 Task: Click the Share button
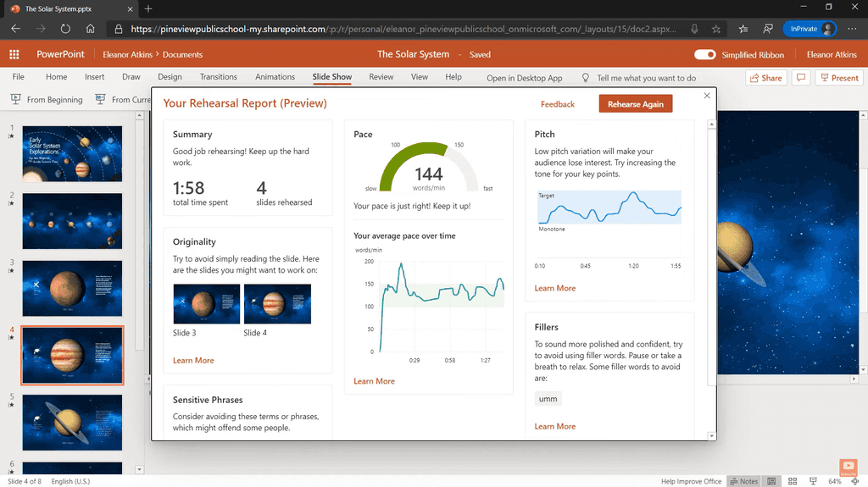(765, 78)
